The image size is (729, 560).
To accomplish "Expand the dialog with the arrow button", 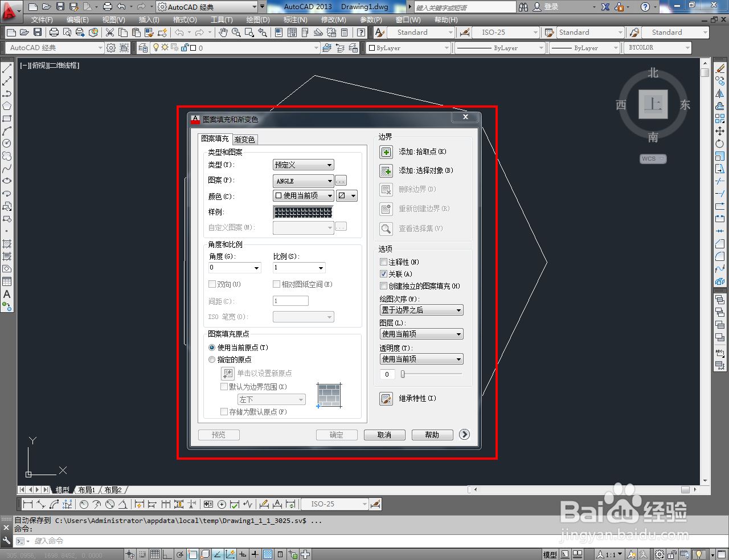I will coord(465,434).
